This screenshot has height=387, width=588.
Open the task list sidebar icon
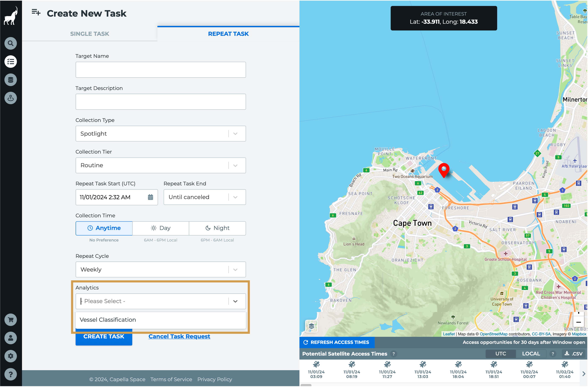(11, 62)
